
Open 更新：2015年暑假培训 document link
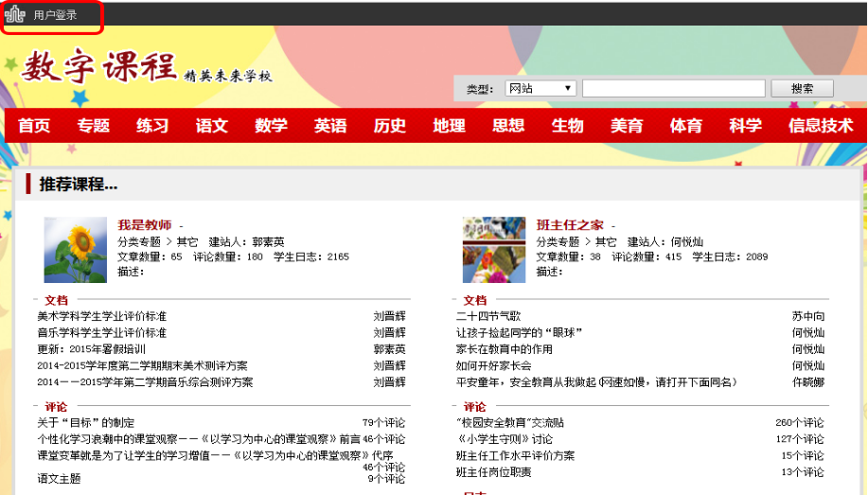point(91,349)
